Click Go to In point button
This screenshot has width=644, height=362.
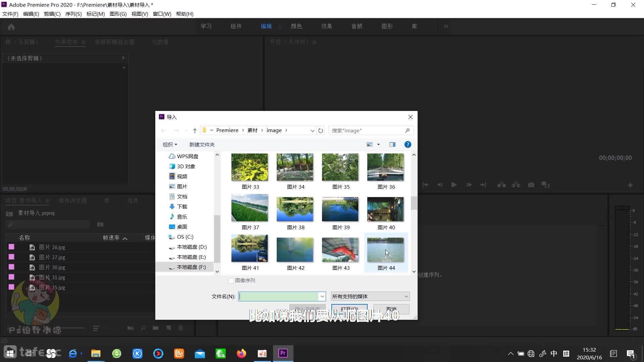(425, 185)
